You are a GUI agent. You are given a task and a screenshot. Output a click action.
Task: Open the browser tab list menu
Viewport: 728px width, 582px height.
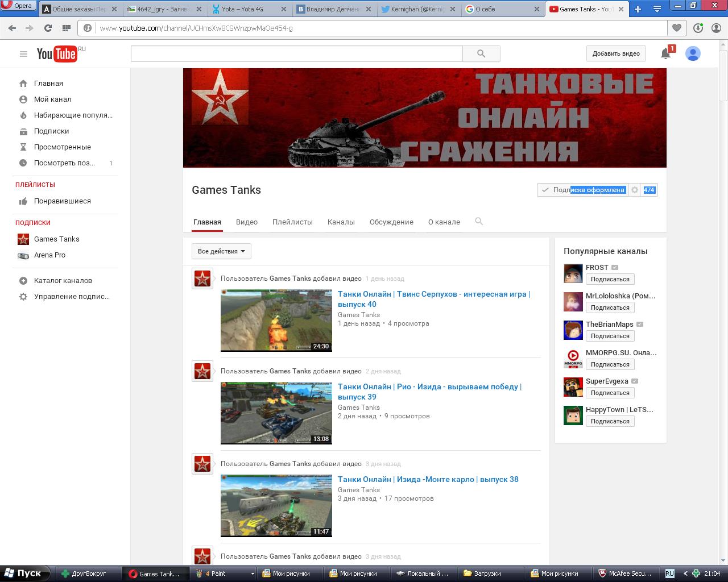coord(657,9)
